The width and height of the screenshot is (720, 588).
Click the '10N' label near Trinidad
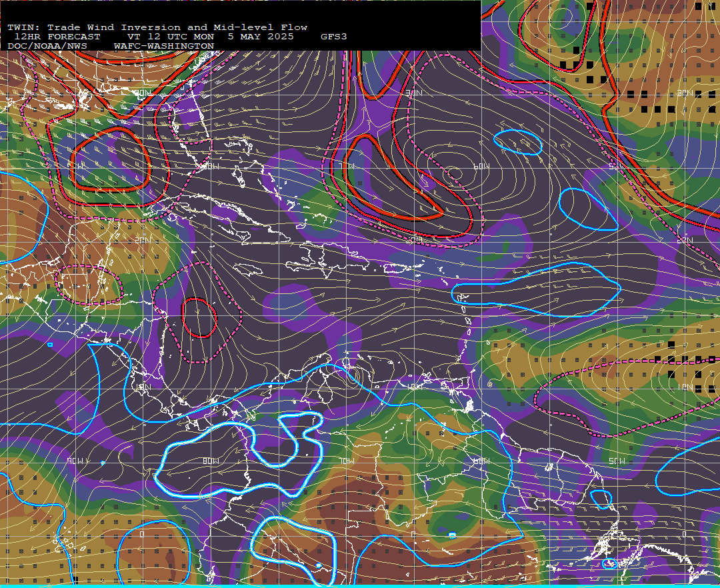point(414,387)
